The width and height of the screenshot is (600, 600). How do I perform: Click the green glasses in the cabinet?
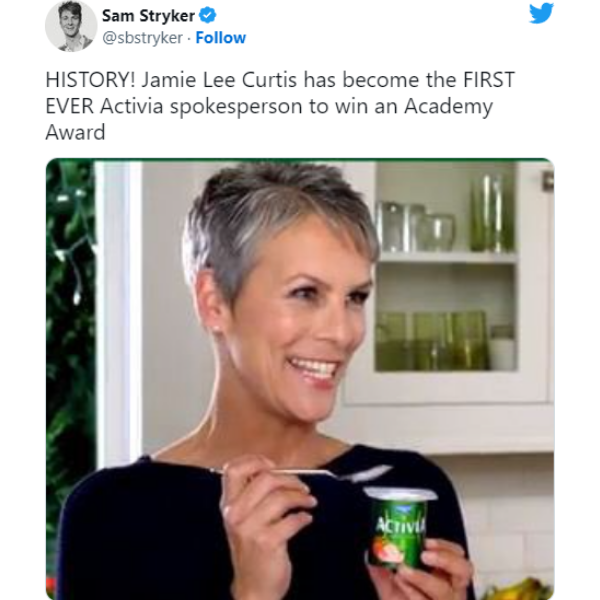click(x=432, y=341)
